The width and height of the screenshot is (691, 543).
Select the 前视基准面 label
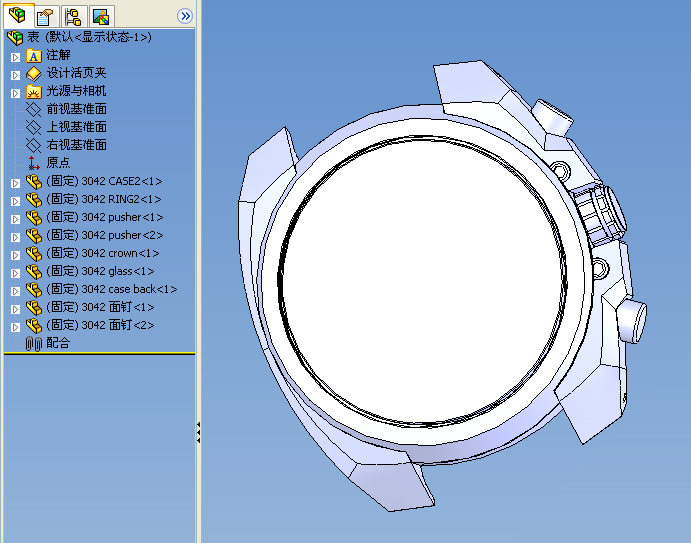click(x=77, y=109)
